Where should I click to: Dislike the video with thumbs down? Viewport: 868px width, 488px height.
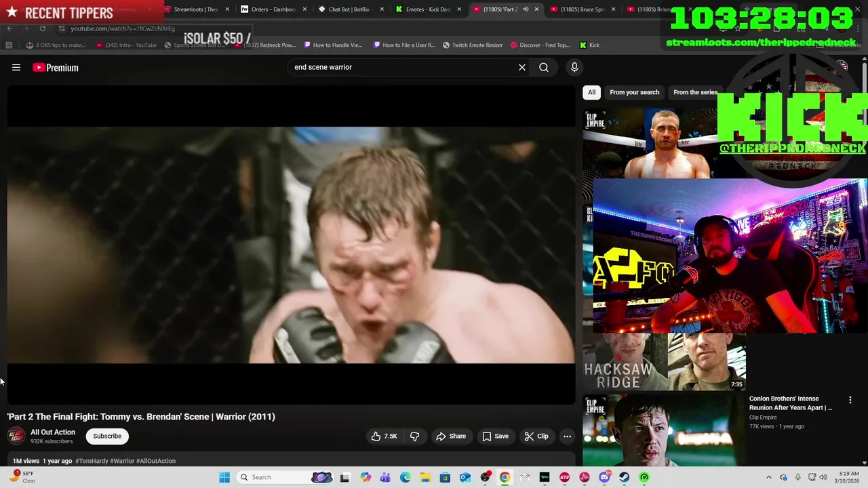pos(415,436)
